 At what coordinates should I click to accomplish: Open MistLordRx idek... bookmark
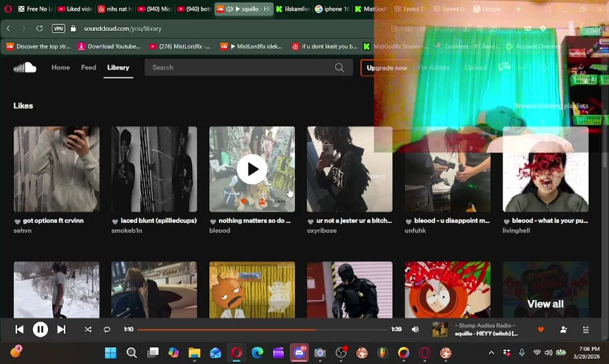click(x=251, y=47)
